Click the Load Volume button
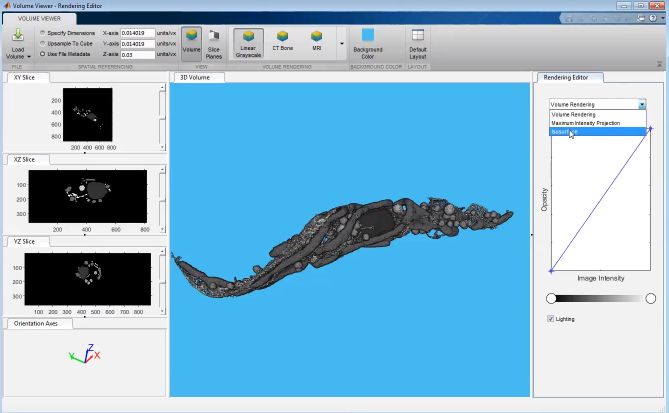Screen dimensions: 669x413 coord(18,43)
